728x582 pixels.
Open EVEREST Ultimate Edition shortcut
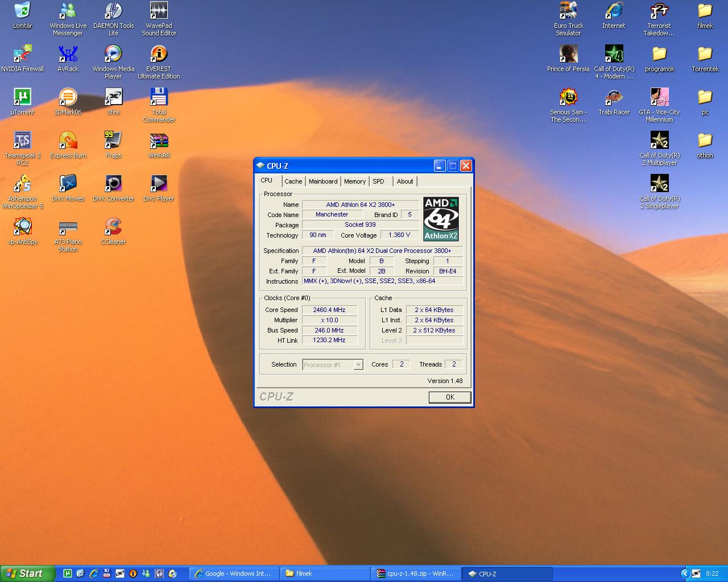pos(159,63)
